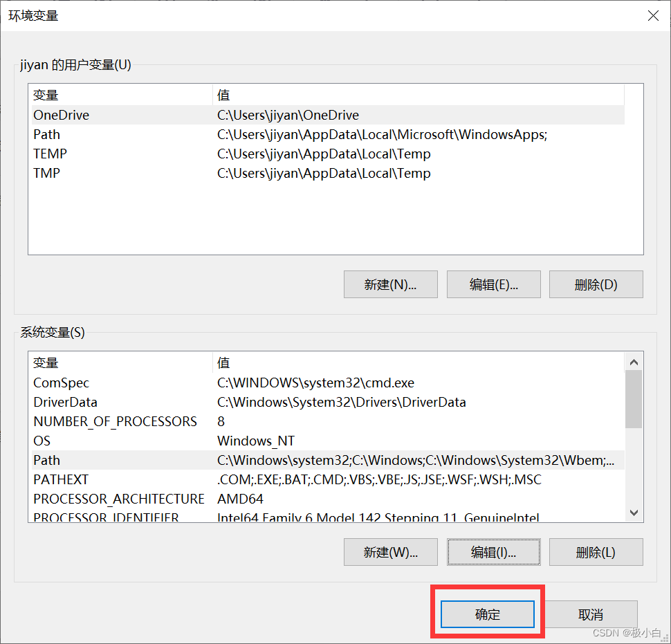Select the ComSpec system variable
Image resolution: width=671 pixels, height=644 pixels.
328,383
